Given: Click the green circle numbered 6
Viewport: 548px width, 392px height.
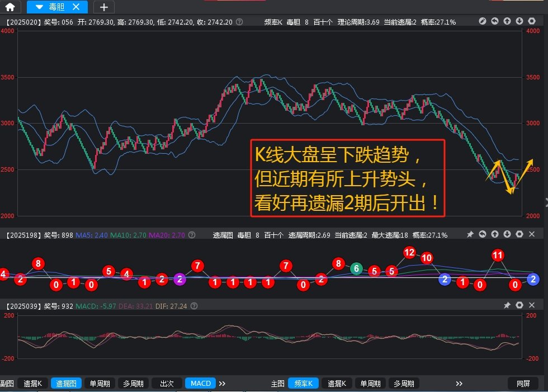Looking at the screenshot, I should (356, 268).
